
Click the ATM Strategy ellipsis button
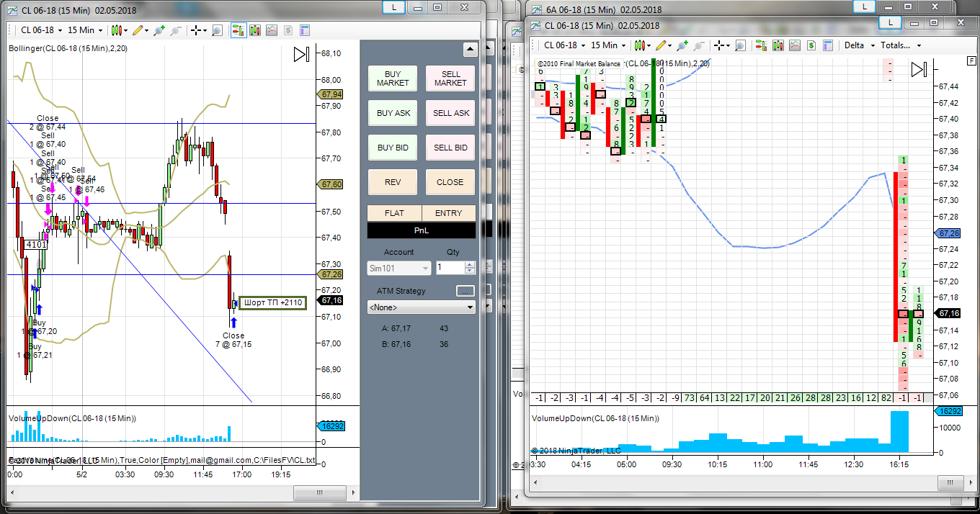(465, 291)
